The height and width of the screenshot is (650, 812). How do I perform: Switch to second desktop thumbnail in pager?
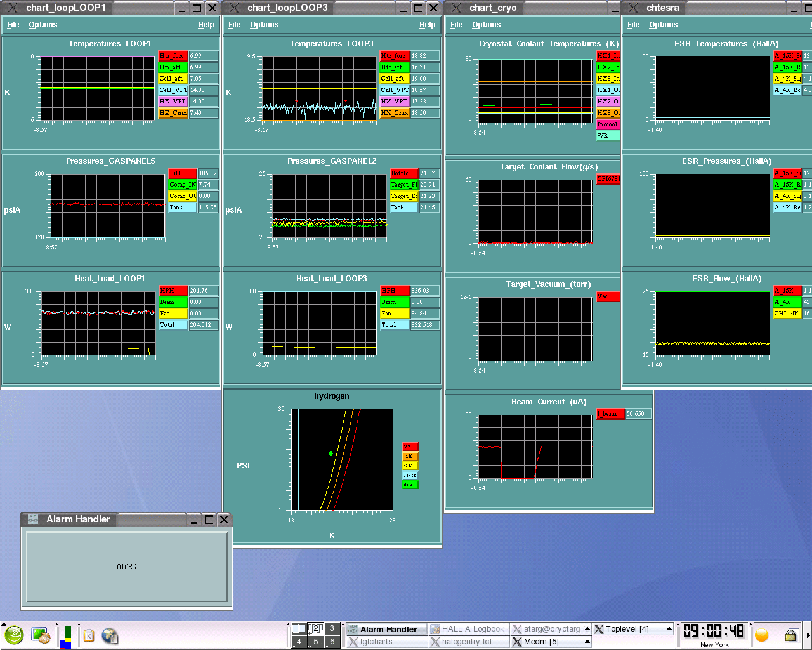315,628
